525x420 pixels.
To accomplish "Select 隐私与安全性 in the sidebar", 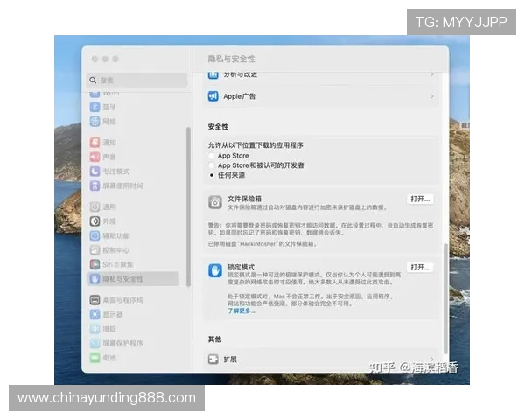I will [x=133, y=278].
